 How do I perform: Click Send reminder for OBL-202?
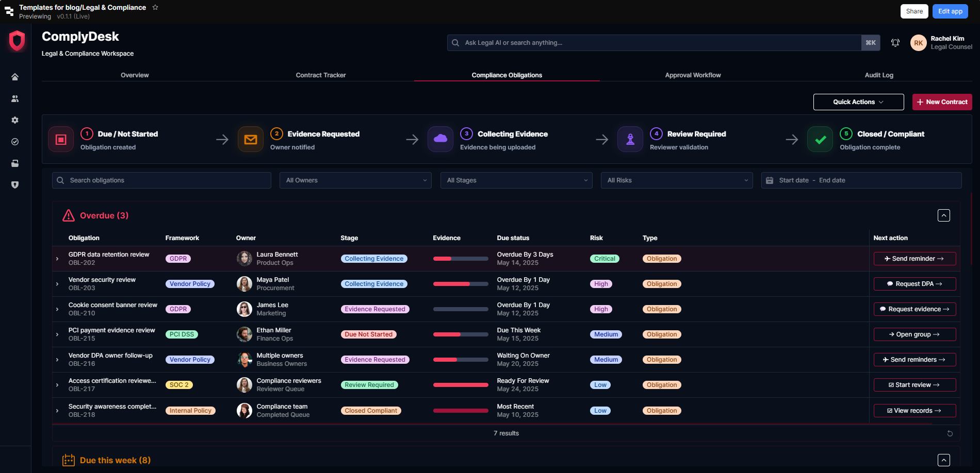pyautogui.click(x=914, y=259)
